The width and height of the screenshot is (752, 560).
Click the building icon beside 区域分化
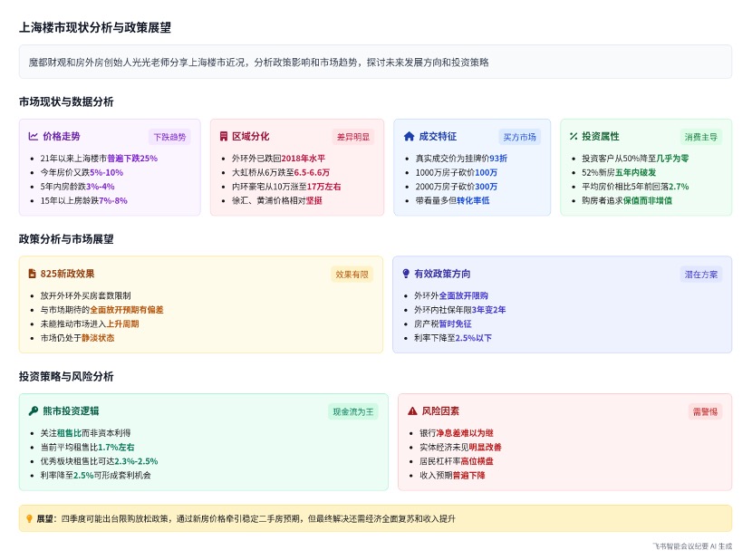point(224,137)
